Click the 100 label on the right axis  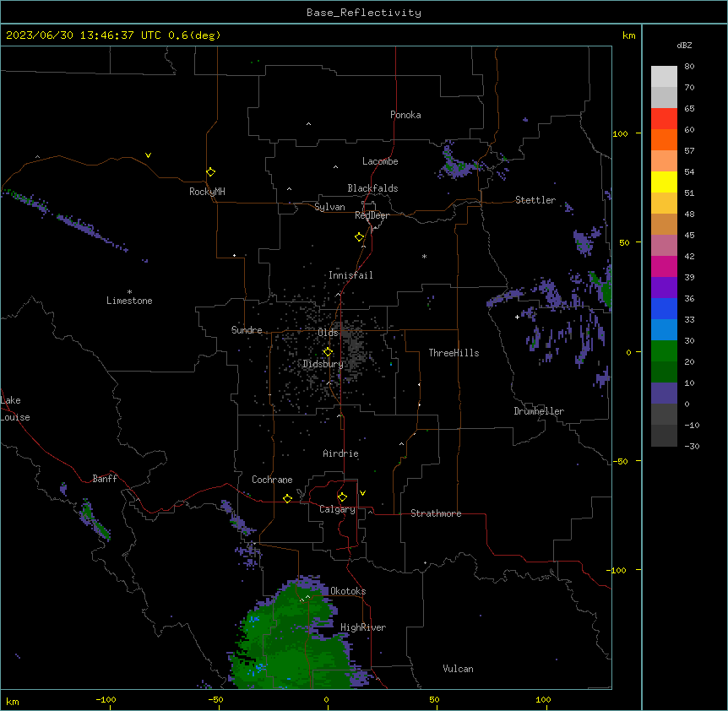click(x=620, y=133)
